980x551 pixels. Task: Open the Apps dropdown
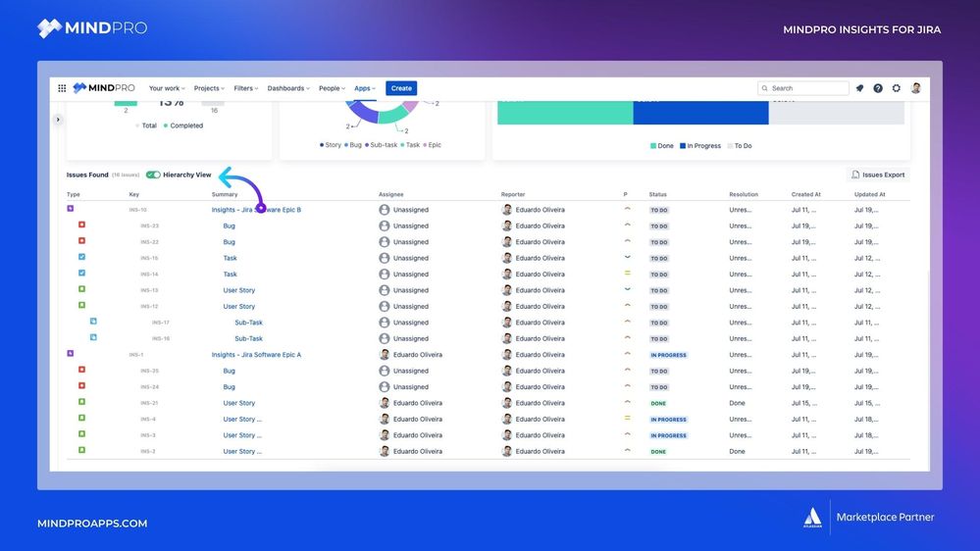tap(365, 88)
